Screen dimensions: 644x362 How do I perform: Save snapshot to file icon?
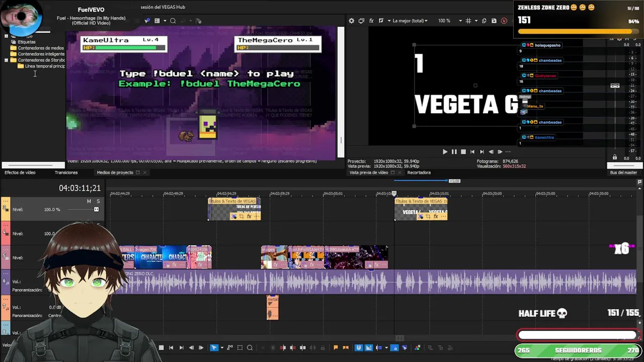pos(494,21)
